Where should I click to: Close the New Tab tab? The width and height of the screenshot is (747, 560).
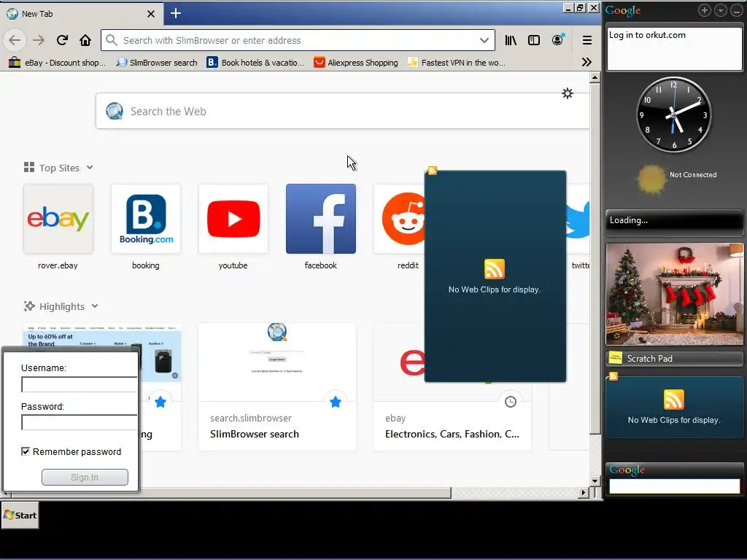(x=151, y=14)
